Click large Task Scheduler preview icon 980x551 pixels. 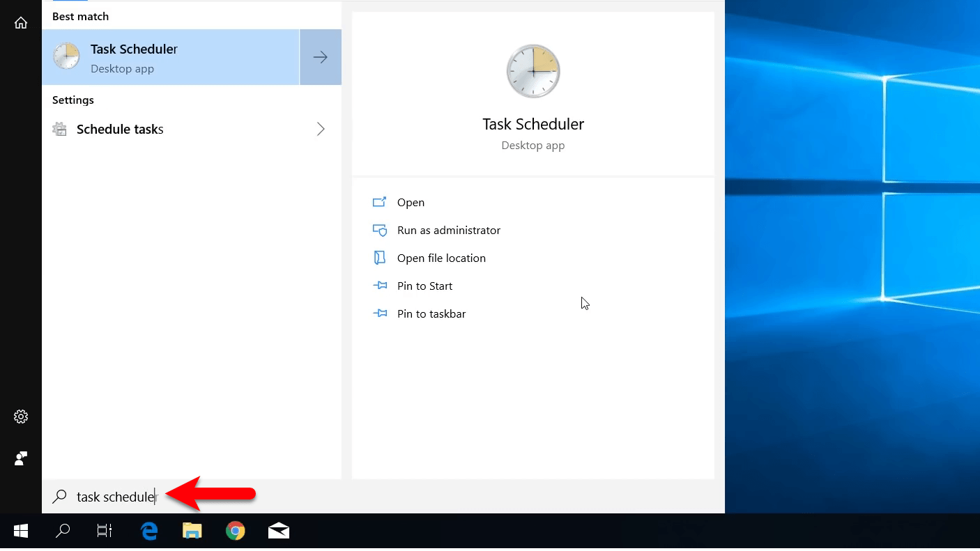tap(533, 71)
